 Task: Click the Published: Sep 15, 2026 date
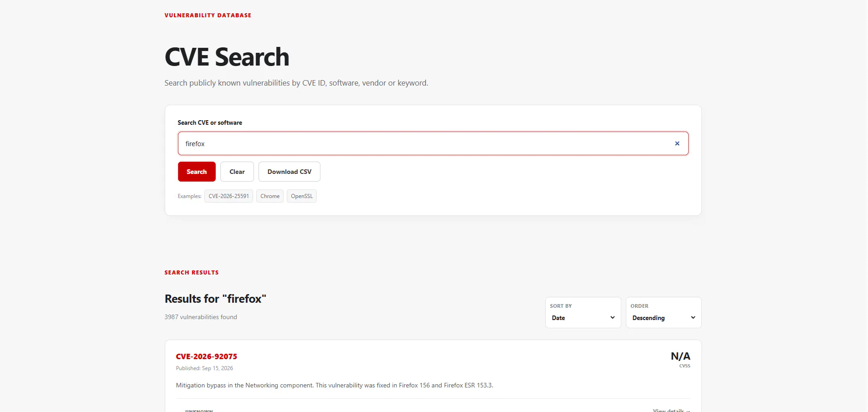tap(204, 368)
